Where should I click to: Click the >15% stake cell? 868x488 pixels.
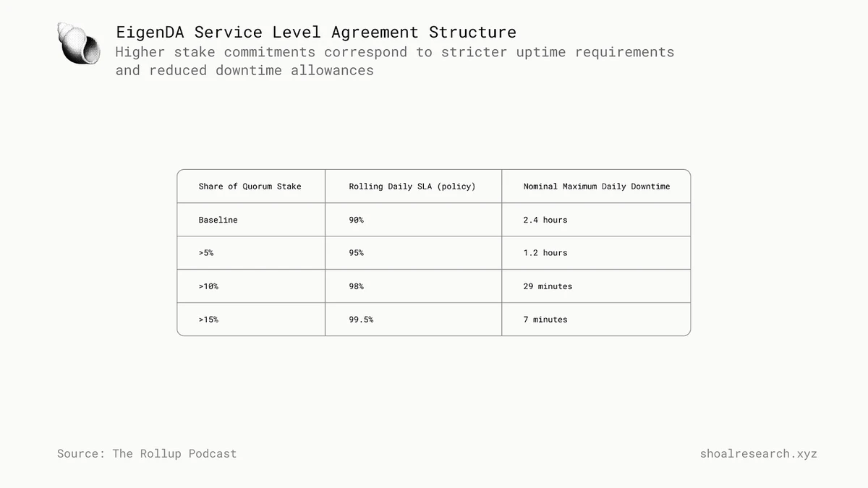click(208, 320)
